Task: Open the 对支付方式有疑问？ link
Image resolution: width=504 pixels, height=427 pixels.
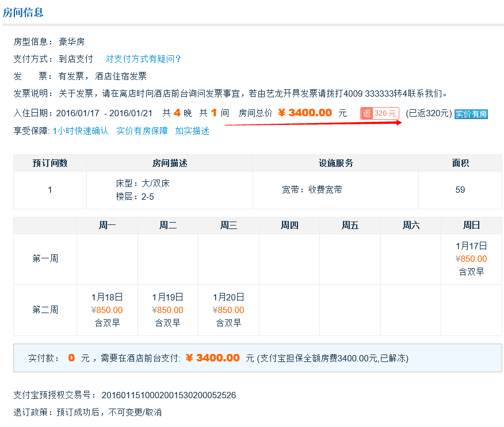Action: point(143,59)
